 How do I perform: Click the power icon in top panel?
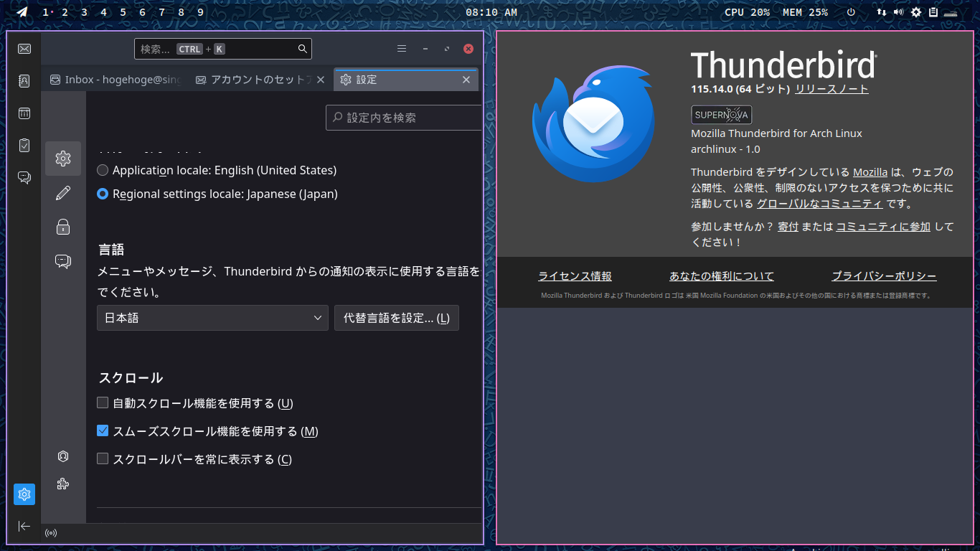coord(852,12)
